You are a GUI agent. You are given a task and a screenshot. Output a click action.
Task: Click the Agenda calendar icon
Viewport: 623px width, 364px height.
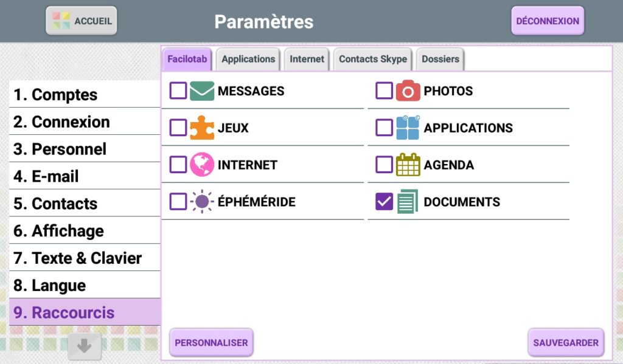408,165
